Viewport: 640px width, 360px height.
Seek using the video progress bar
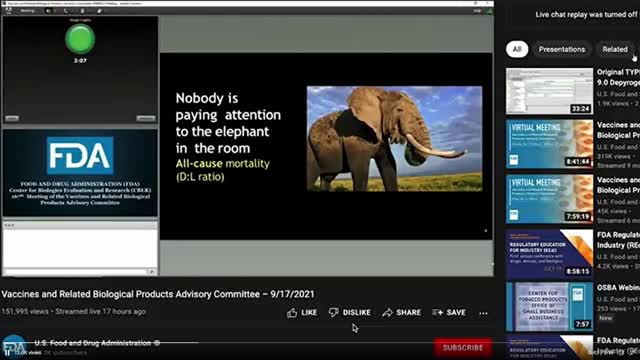[x=247, y=342]
